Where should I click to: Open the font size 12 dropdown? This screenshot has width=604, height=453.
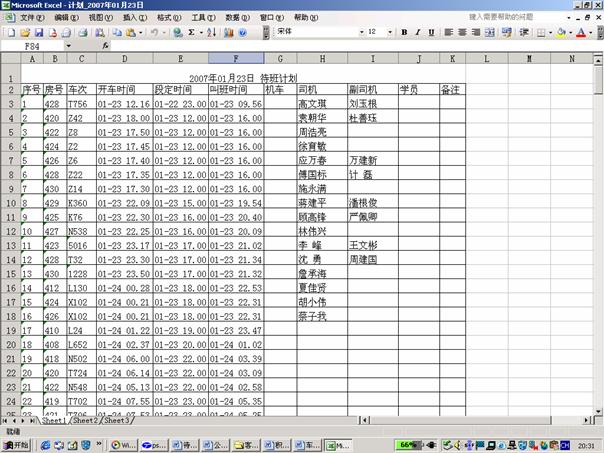pos(389,32)
